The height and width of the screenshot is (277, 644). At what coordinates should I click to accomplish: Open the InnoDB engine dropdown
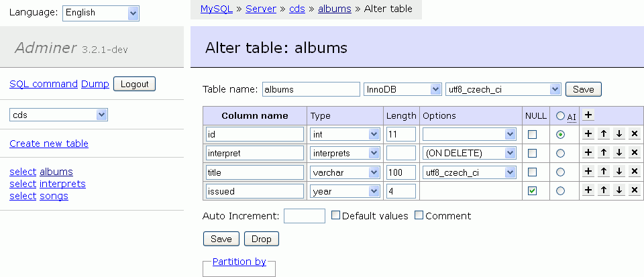pyautogui.click(x=402, y=89)
